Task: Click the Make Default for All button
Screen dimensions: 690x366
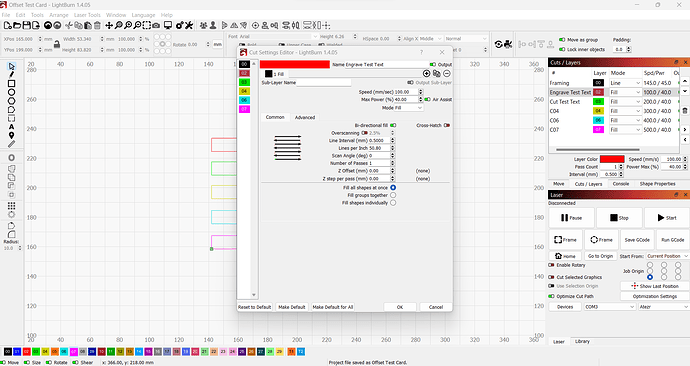Action: click(x=333, y=307)
